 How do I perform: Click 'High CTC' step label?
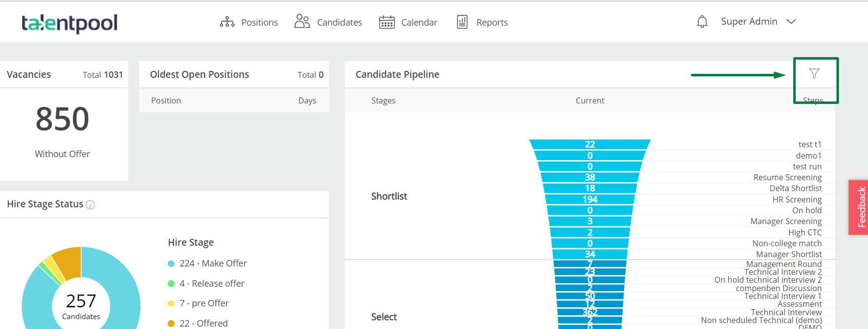pyautogui.click(x=805, y=232)
